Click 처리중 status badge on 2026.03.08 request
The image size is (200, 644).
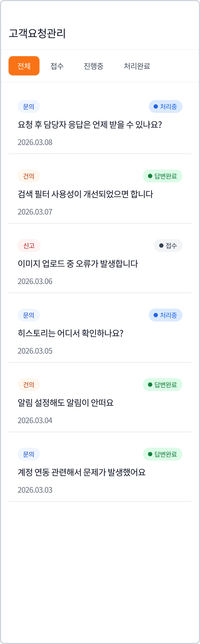click(166, 107)
